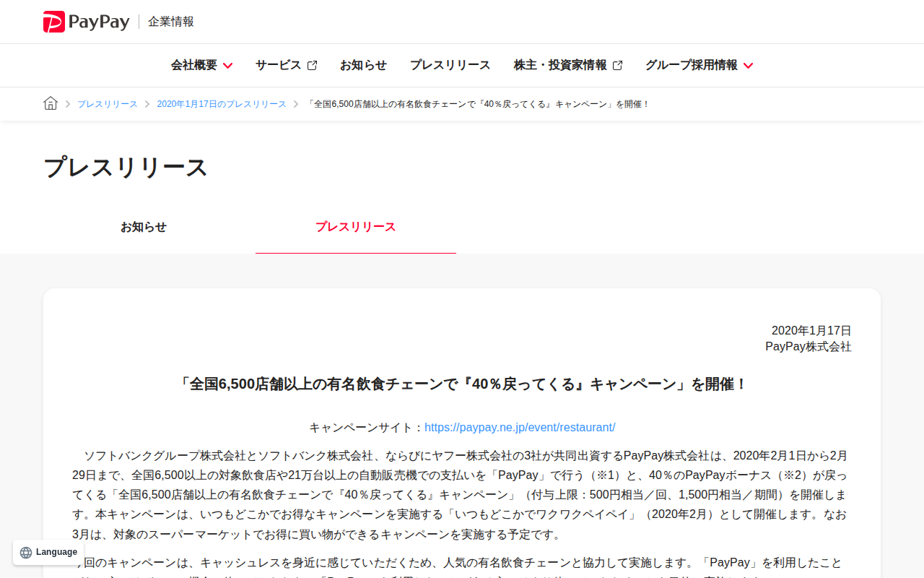924x578 pixels.
Task: Click the プレスリリース page heading
Action: tap(126, 168)
